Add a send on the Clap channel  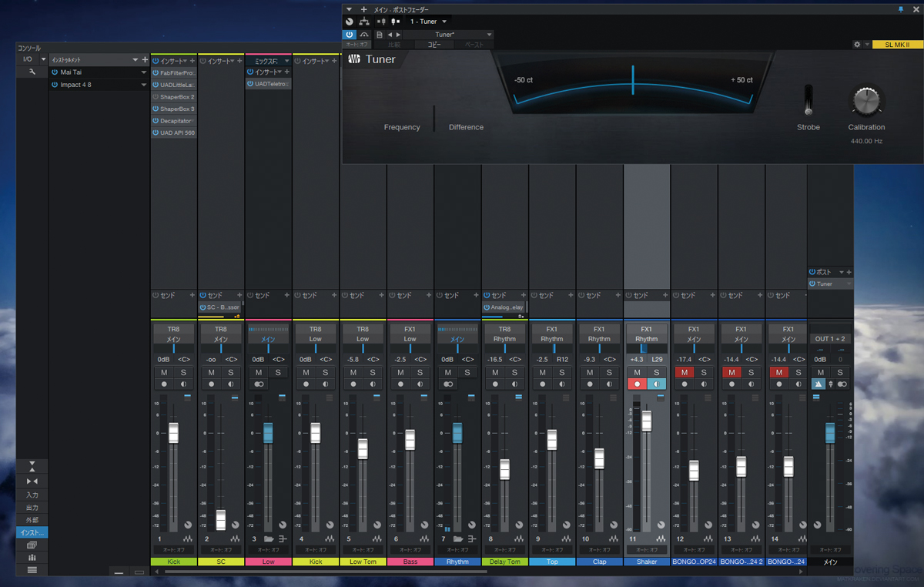pos(618,295)
